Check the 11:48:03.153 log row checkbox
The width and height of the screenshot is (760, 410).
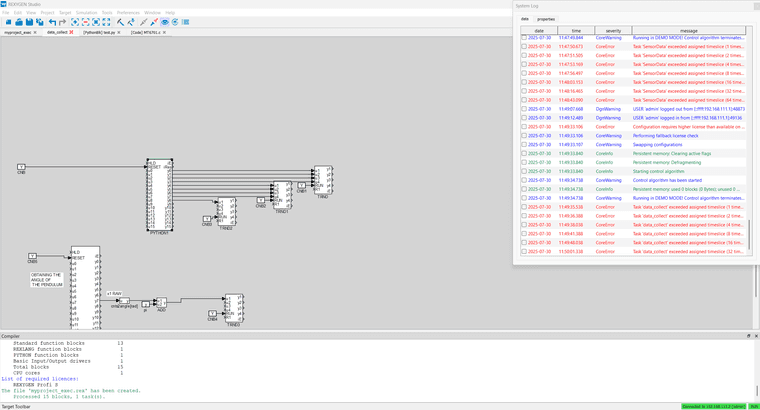[x=524, y=82]
